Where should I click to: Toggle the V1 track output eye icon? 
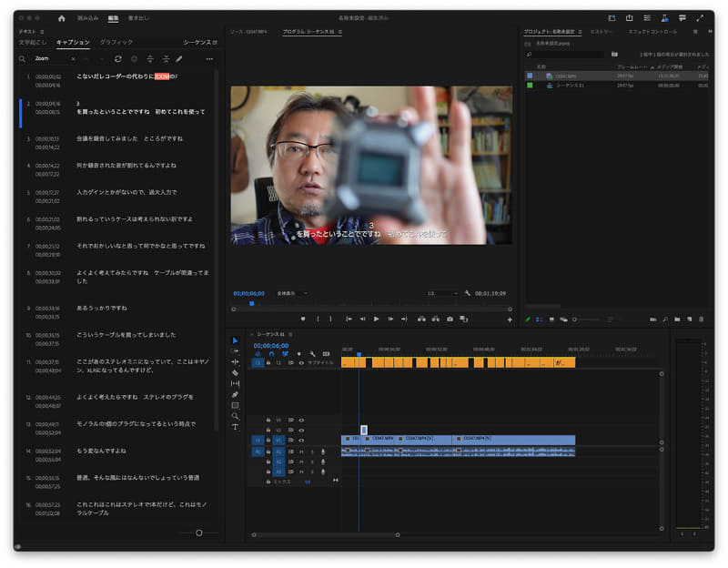(x=301, y=441)
